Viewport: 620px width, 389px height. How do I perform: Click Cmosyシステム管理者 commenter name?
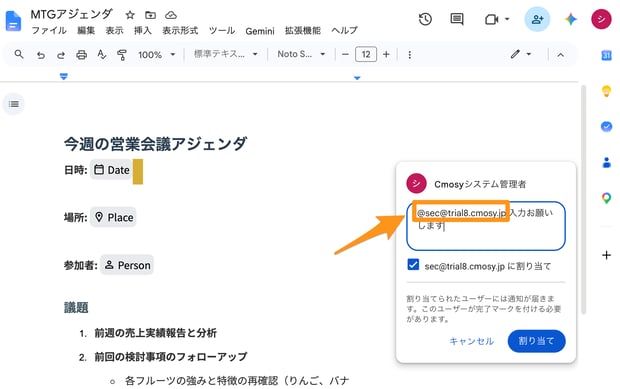coord(480,184)
